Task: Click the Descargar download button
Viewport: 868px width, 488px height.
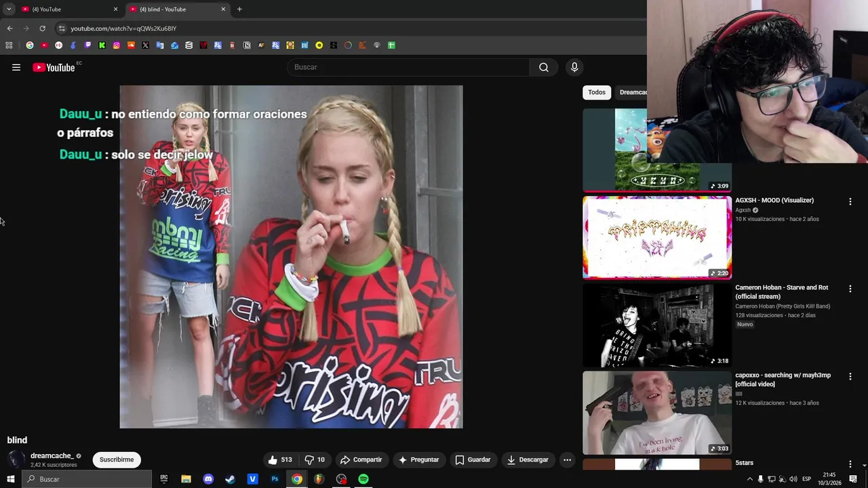Action: click(x=528, y=460)
